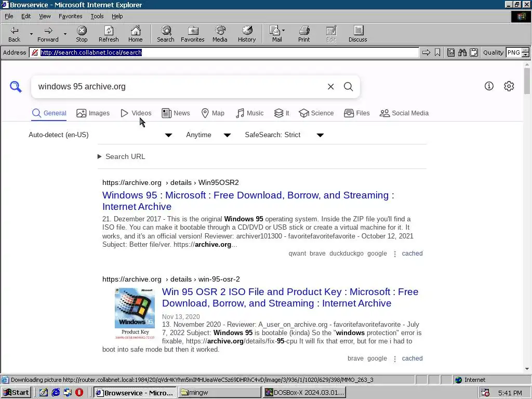The width and height of the screenshot is (532, 399).
Task: Clear the search query with X
Action: pos(331,87)
